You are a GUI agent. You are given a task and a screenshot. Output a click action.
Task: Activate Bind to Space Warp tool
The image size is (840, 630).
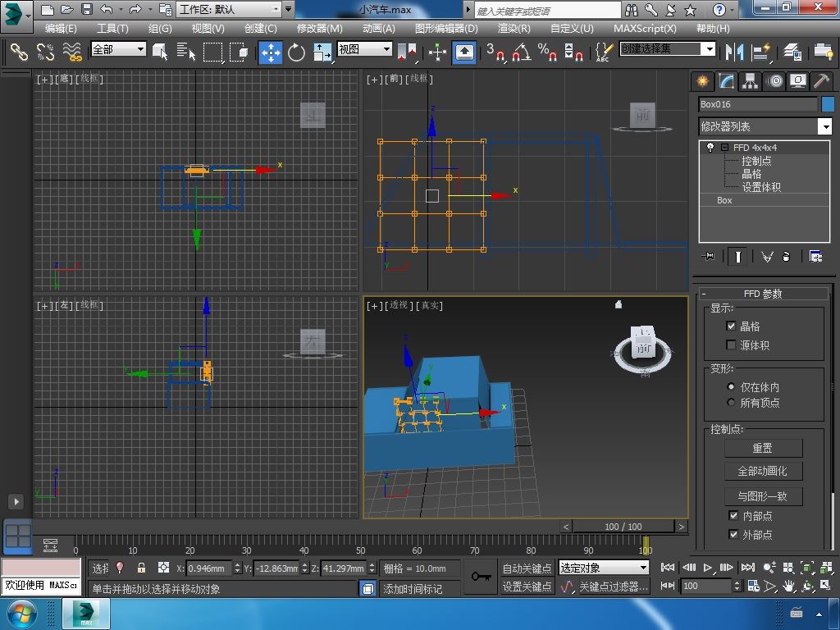[x=72, y=52]
